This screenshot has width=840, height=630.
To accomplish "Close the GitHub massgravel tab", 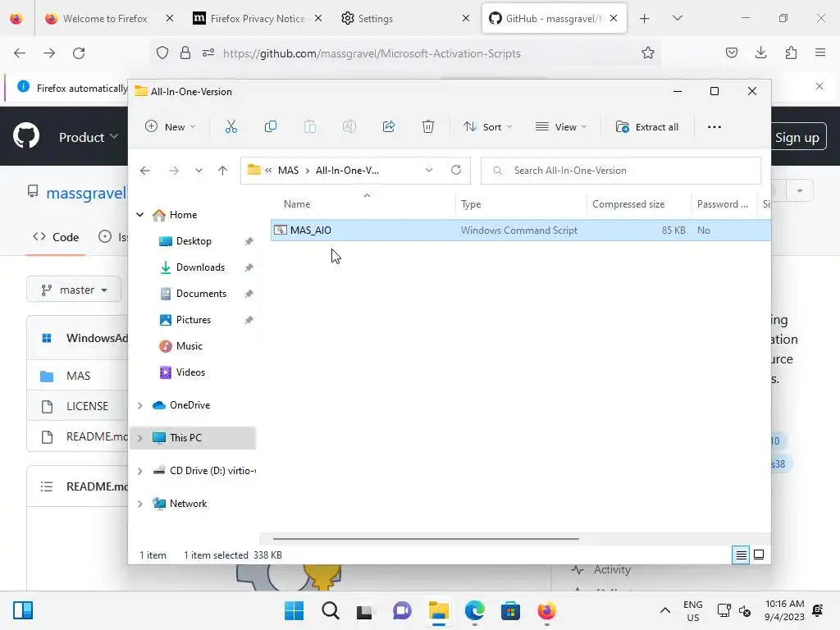I will click(614, 18).
